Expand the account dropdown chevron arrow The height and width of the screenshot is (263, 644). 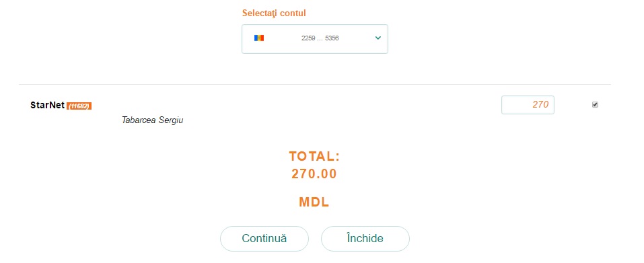[378, 38]
